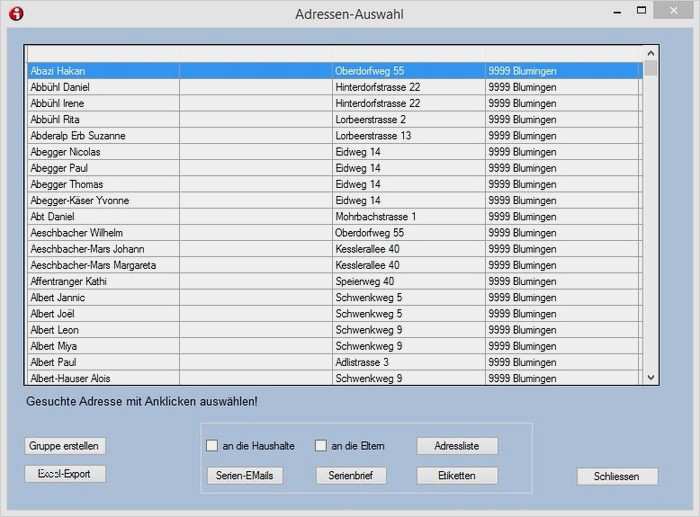Click the red app icon in title bar
Screen dimensions: 700x517
click(x=15, y=14)
